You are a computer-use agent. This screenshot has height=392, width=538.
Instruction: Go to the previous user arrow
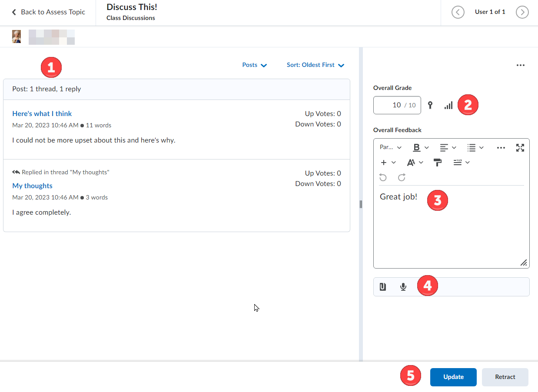(x=458, y=12)
